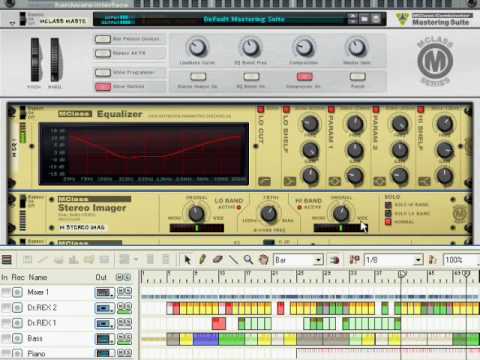Click the EQ Boost Freq rotary knob
Viewport: 480px width, 360px height.
coord(251,48)
